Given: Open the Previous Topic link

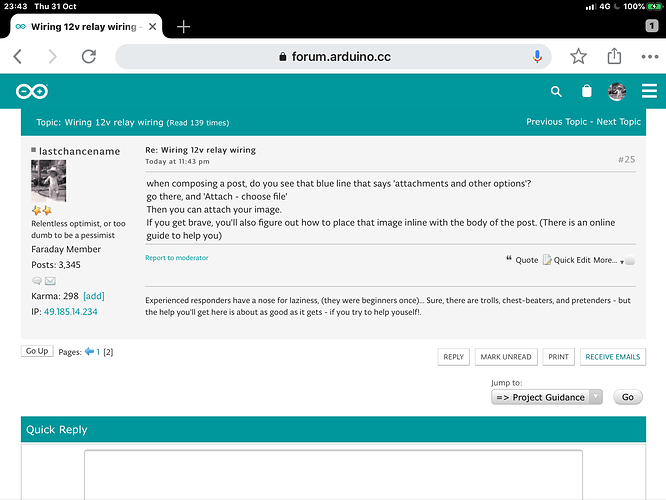Looking at the screenshot, I should pos(556,122).
